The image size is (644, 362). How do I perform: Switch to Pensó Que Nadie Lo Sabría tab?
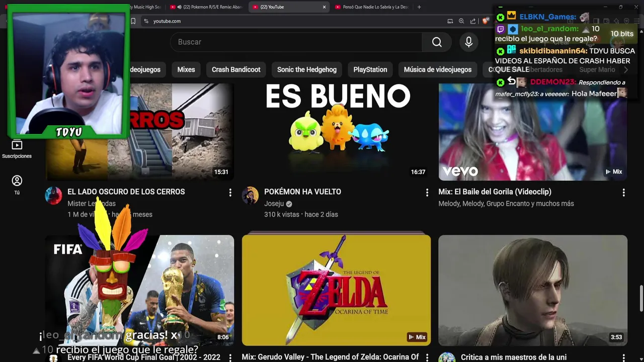click(x=371, y=7)
